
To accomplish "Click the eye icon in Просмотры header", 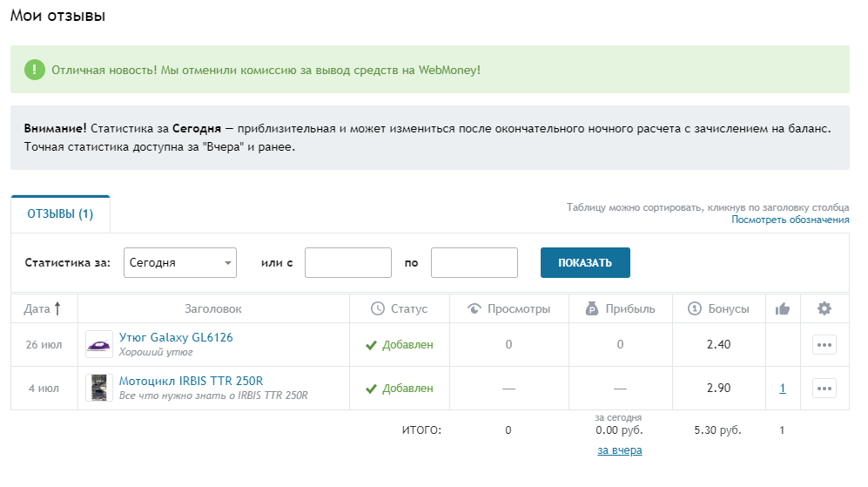I will tap(474, 308).
